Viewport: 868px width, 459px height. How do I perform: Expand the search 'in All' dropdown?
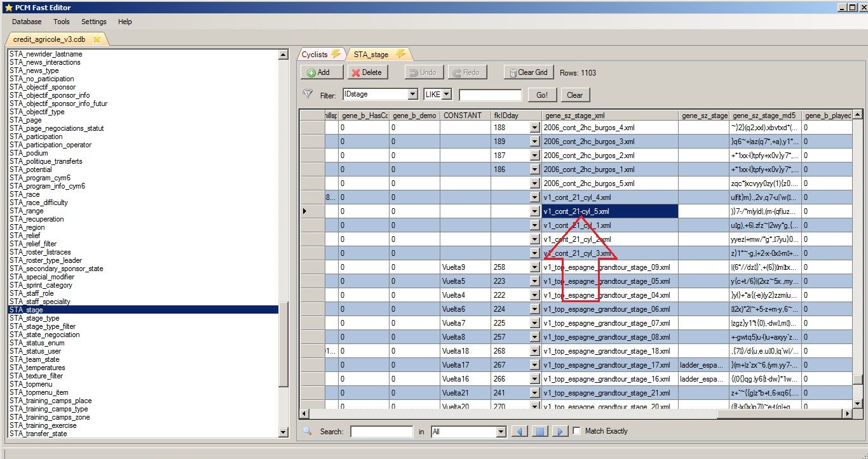pos(501,432)
